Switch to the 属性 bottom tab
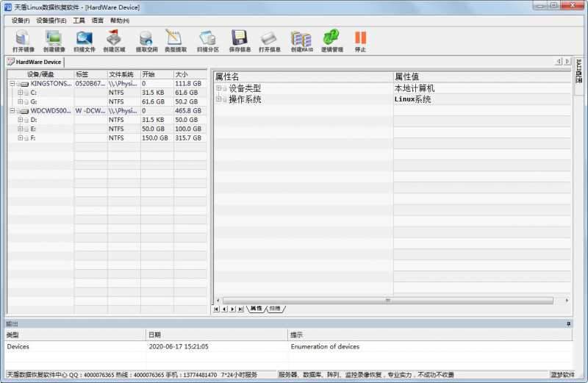Screen dimensions: 588x383 pyautogui.click(x=256, y=309)
